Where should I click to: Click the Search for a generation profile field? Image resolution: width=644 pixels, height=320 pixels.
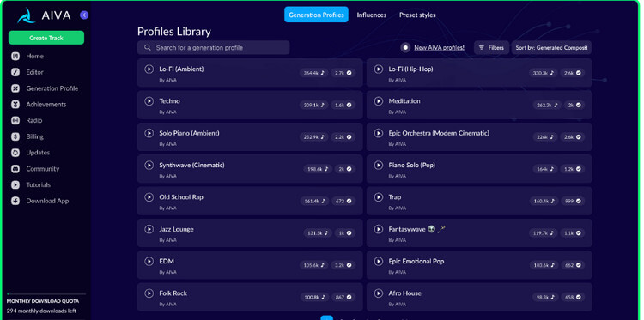(213, 47)
